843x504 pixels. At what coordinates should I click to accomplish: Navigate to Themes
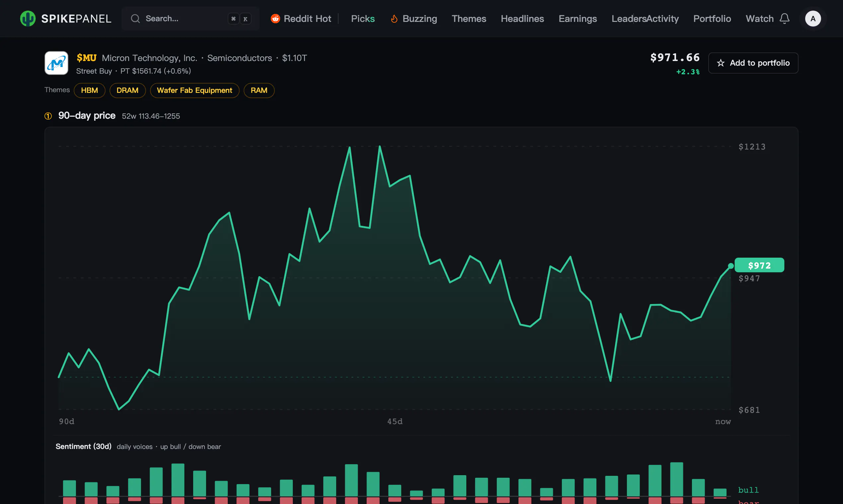point(469,19)
